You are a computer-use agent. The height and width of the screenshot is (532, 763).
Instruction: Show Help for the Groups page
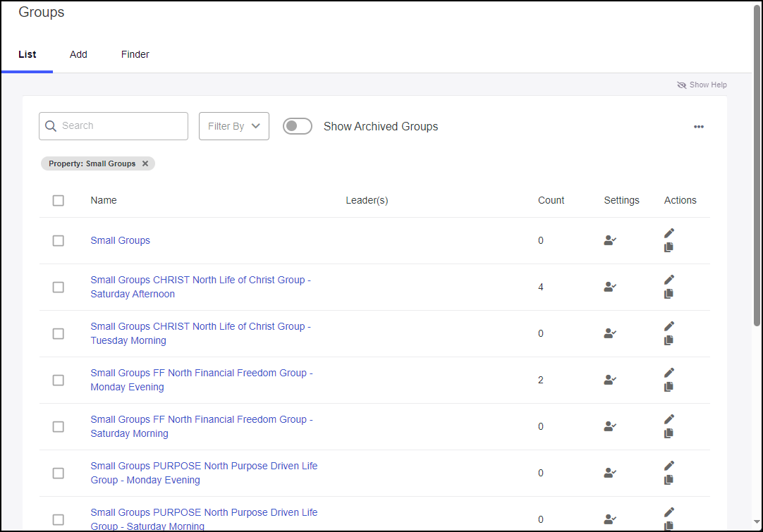(x=702, y=85)
